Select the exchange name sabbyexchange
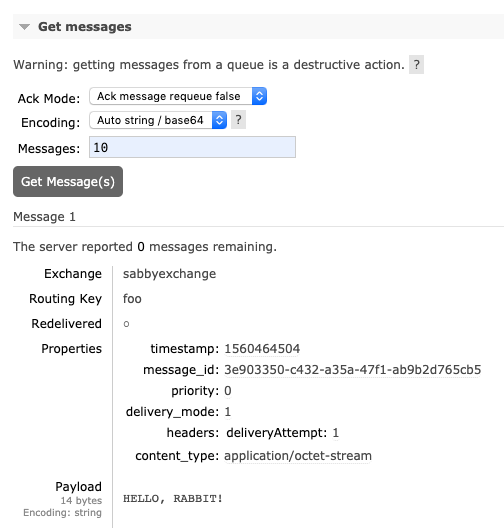This screenshot has width=504, height=529. coord(169,274)
